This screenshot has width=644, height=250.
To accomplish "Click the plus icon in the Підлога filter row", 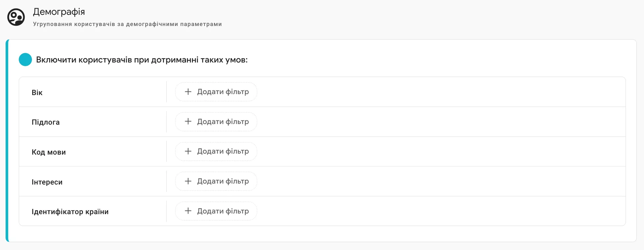I will coord(188,121).
